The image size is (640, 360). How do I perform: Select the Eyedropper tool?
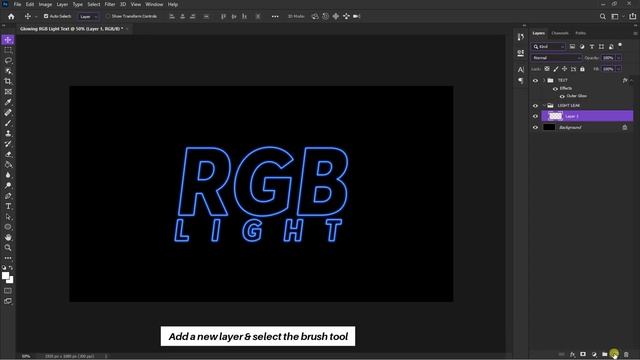(8, 102)
